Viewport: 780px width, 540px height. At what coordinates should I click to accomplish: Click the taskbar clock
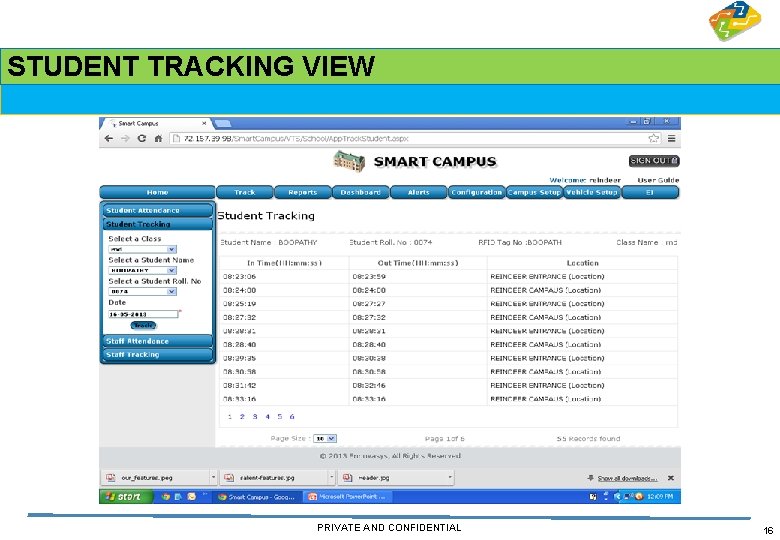pos(660,496)
